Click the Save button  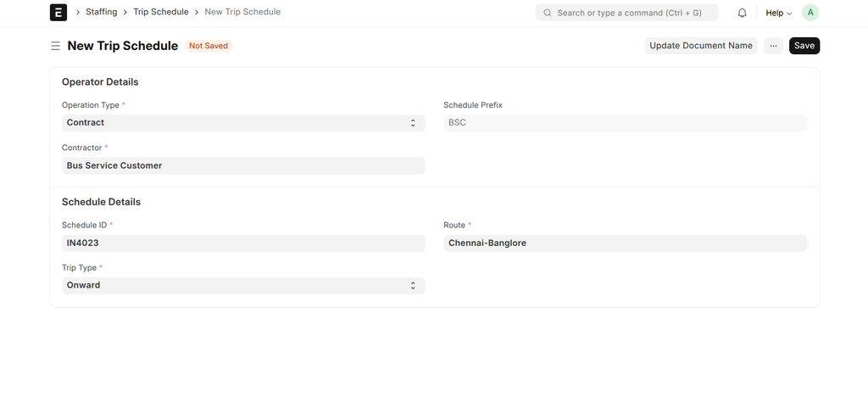click(x=804, y=46)
